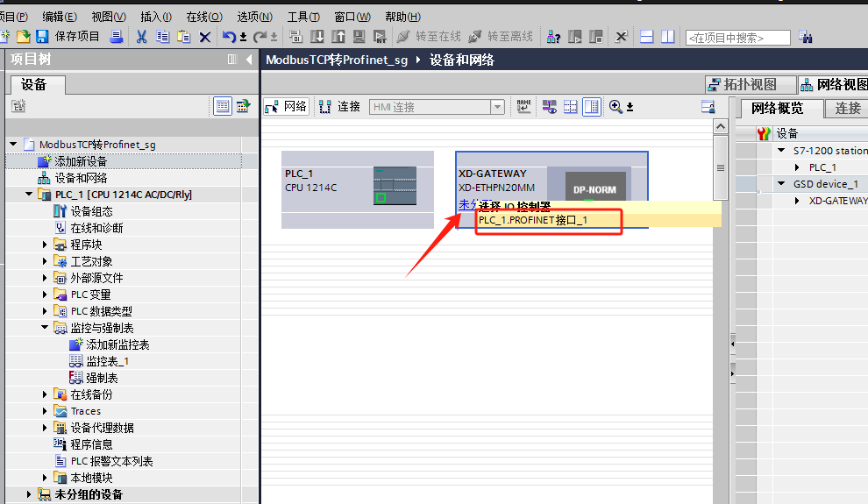
Task: Click the Delete X icon in toolbar
Action: (x=205, y=37)
